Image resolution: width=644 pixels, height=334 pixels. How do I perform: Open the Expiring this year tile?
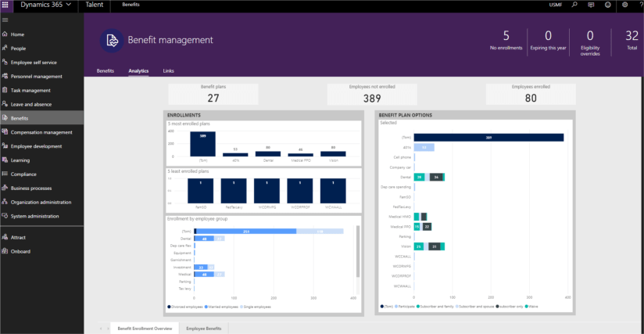[548, 40]
